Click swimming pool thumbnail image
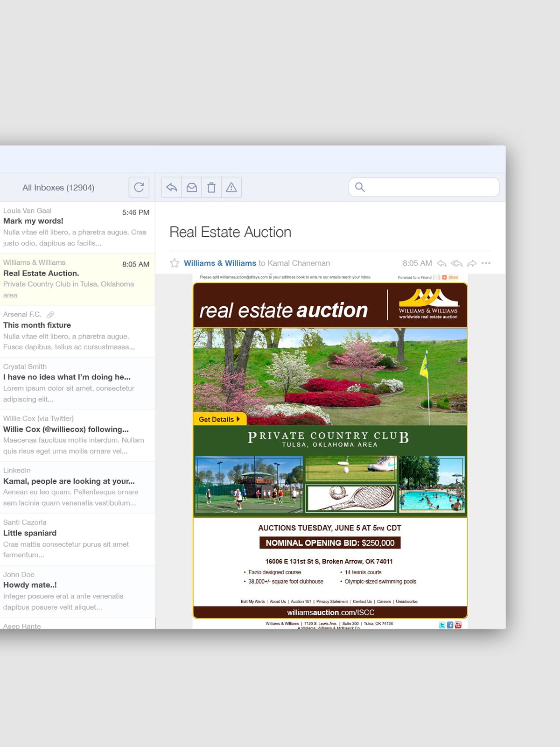This screenshot has height=747, width=560. 432,485
